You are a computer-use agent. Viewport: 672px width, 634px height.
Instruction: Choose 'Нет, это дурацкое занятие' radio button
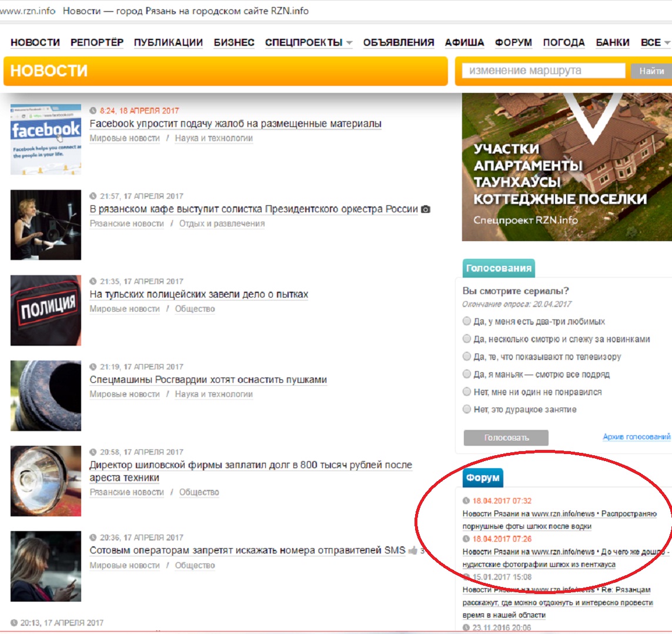467,409
